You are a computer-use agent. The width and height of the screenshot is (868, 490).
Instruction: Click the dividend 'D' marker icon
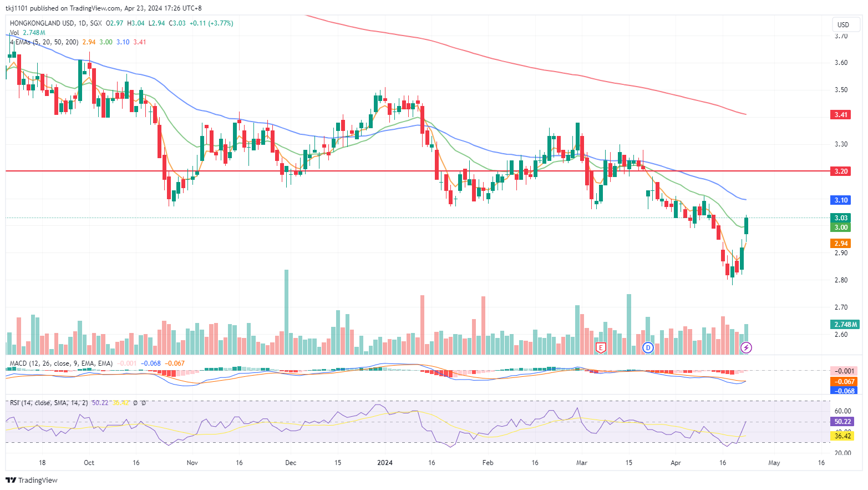[x=647, y=348]
